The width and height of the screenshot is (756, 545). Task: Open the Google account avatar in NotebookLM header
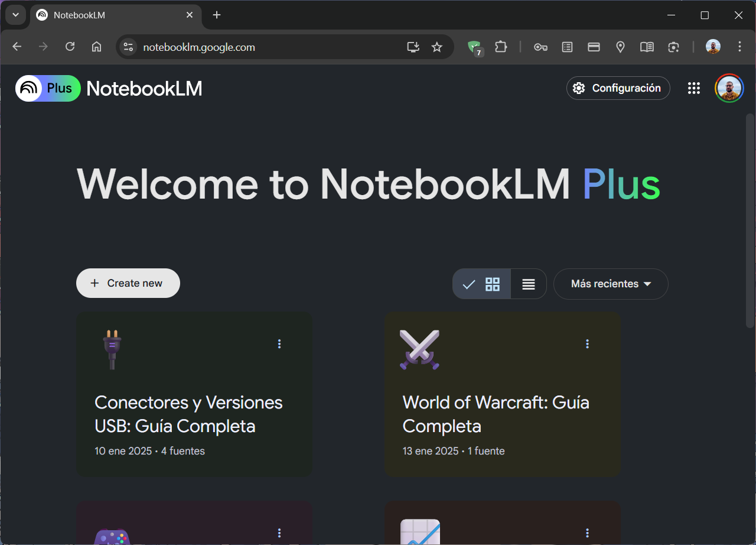(729, 88)
